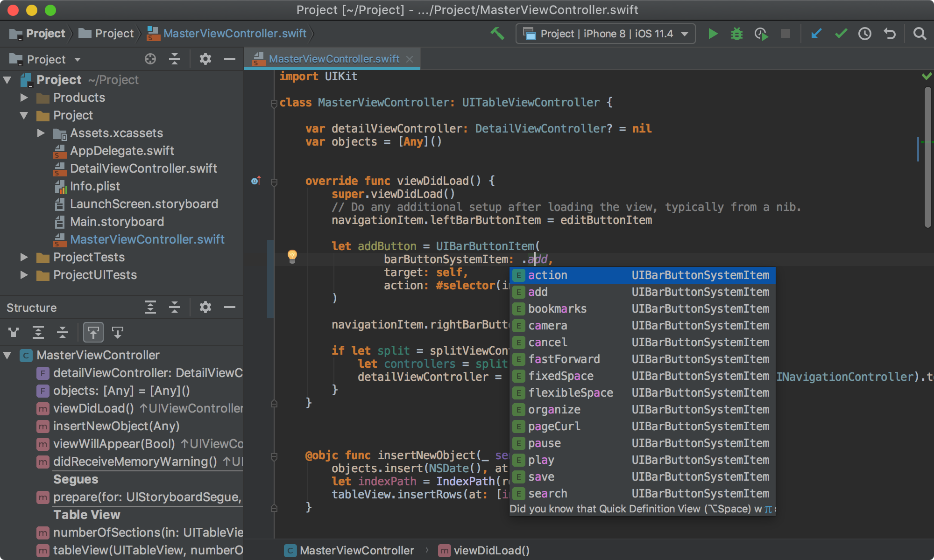Open the Project navigator settings gear
The width and height of the screenshot is (934, 560).
tap(205, 60)
